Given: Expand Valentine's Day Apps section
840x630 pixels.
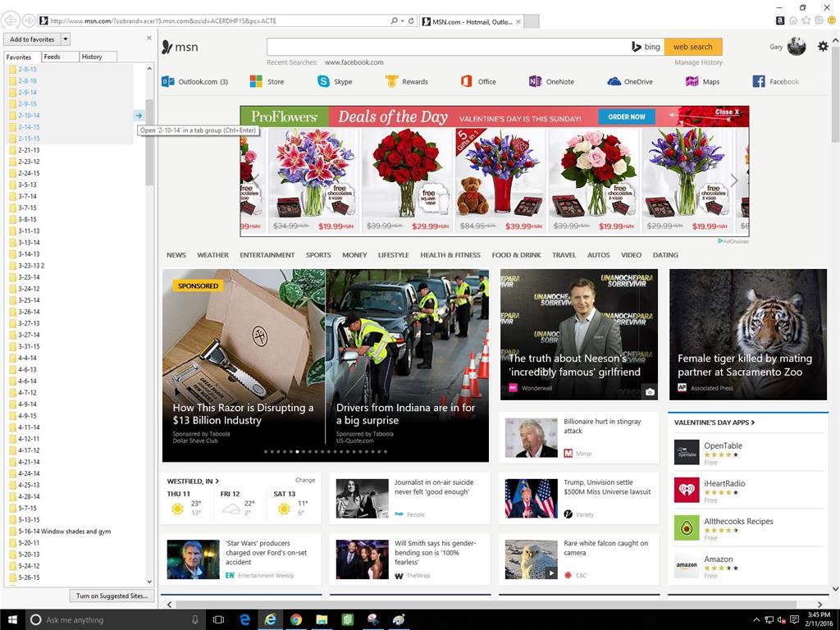Looking at the screenshot, I should tap(714, 422).
